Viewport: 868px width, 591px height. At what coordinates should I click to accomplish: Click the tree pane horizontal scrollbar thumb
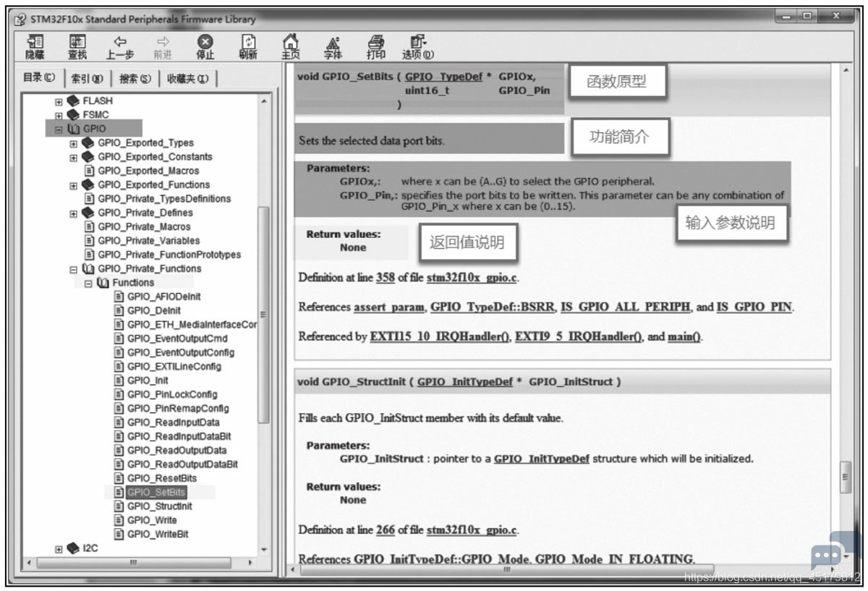pos(133,561)
